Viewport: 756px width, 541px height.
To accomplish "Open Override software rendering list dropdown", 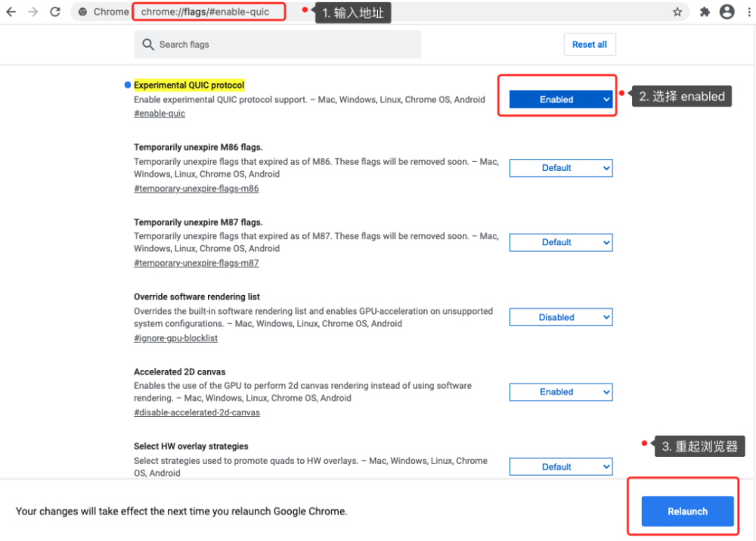I will pyautogui.click(x=561, y=317).
